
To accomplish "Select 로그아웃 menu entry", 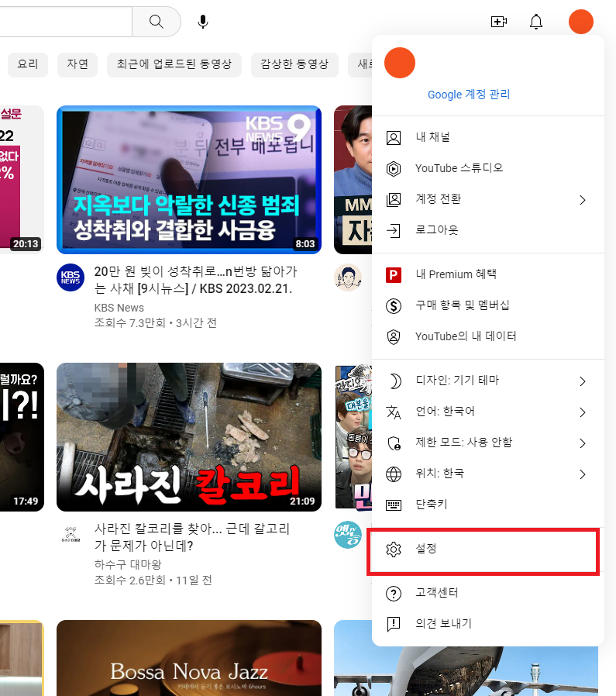I will (x=487, y=230).
